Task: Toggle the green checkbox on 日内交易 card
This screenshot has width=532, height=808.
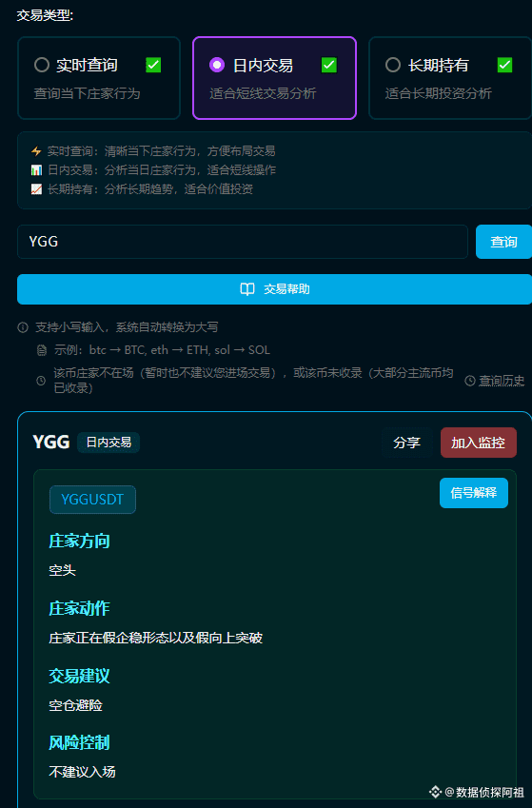Action: (x=329, y=65)
